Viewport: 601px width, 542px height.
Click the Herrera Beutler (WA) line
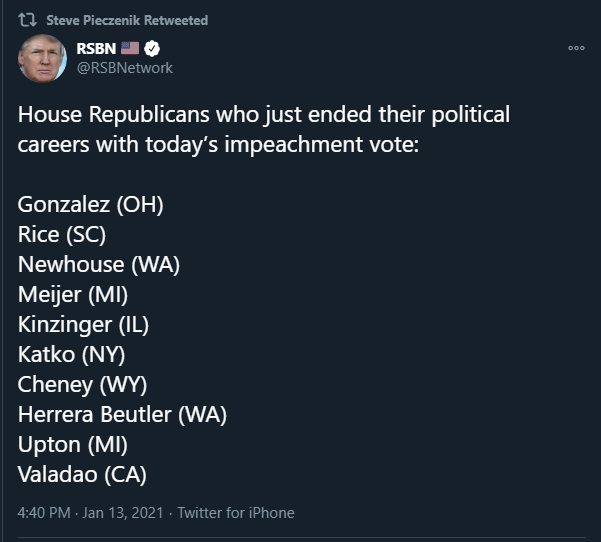click(x=122, y=414)
